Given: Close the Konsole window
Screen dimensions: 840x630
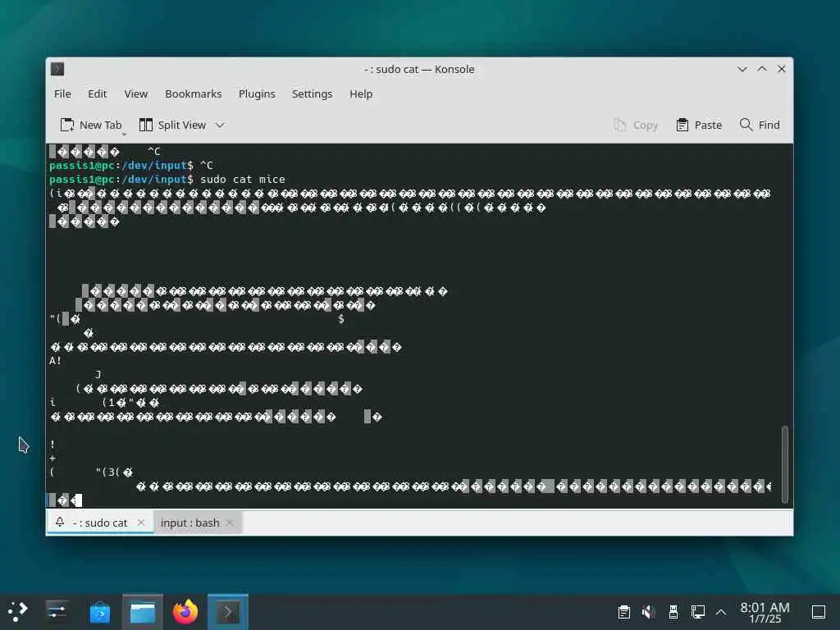Looking at the screenshot, I should pyautogui.click(x=782, y=69).
